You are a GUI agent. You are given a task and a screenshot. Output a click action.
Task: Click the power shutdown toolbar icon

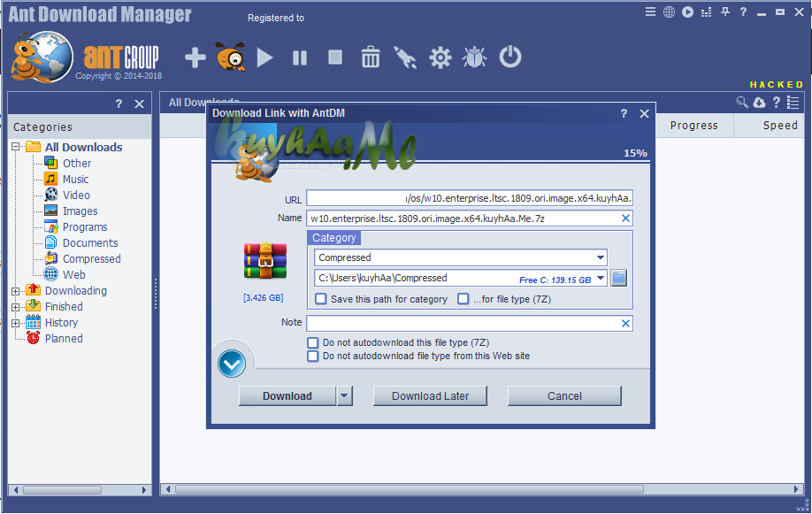510,57
